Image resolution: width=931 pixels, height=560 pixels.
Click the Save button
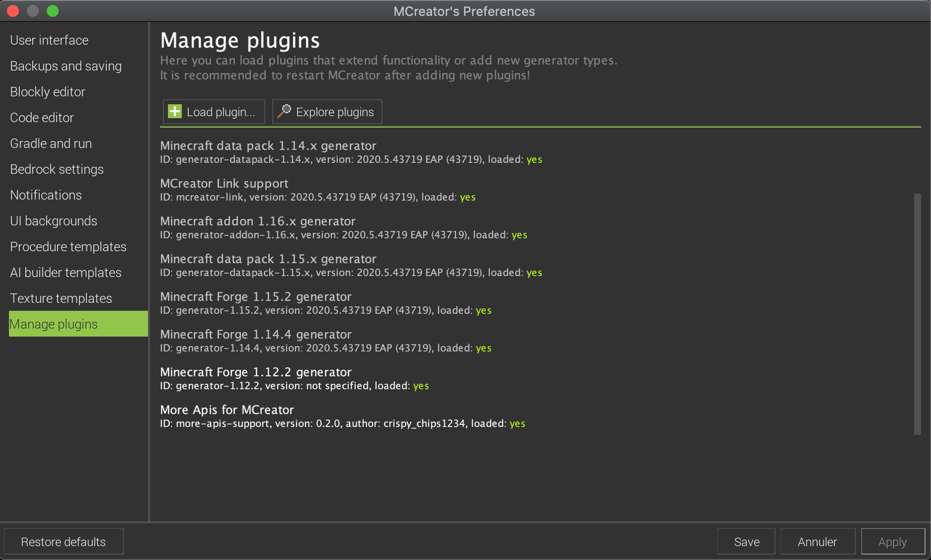click(746, 541)
